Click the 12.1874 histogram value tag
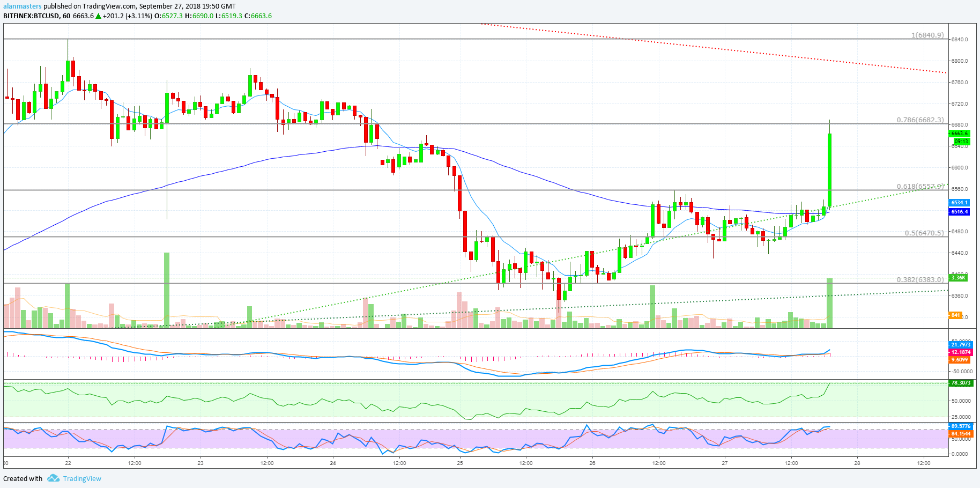980x488 pixels. click(961, 352)
